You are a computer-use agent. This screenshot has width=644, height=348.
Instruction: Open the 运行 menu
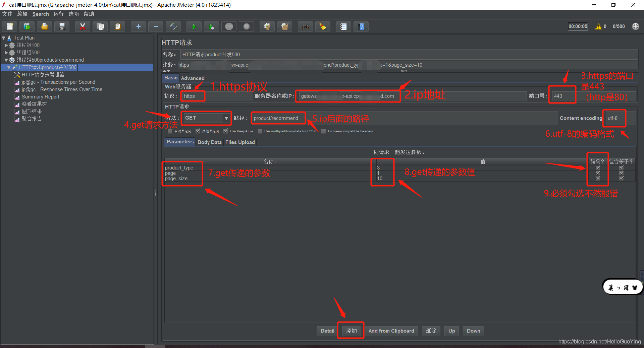coord(58,14)
